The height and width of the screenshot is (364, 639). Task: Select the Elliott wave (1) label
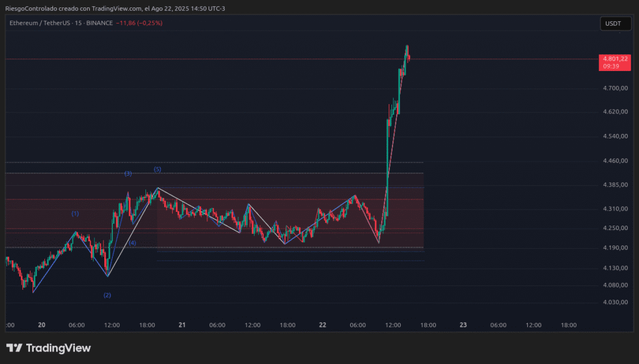(x=75, y=214)
